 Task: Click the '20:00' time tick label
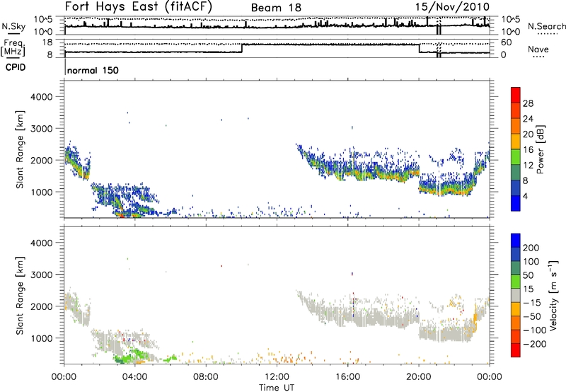[x=419, y=377]
